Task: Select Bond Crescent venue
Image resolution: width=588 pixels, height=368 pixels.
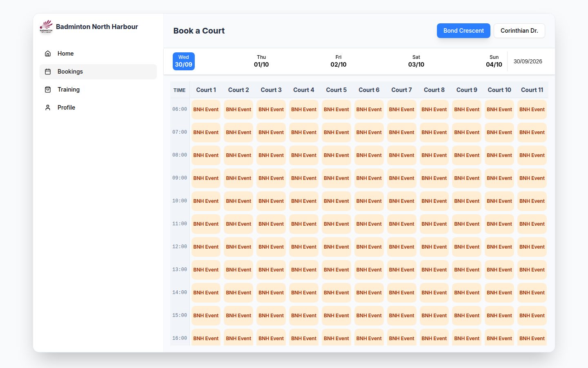Action: click(x=463, y=31)
